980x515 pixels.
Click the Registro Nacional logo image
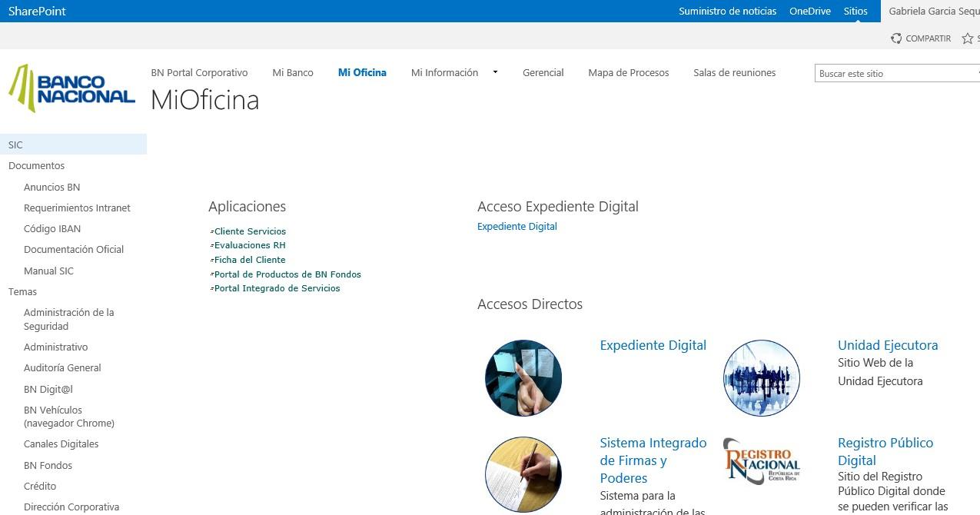coord(762,460)
